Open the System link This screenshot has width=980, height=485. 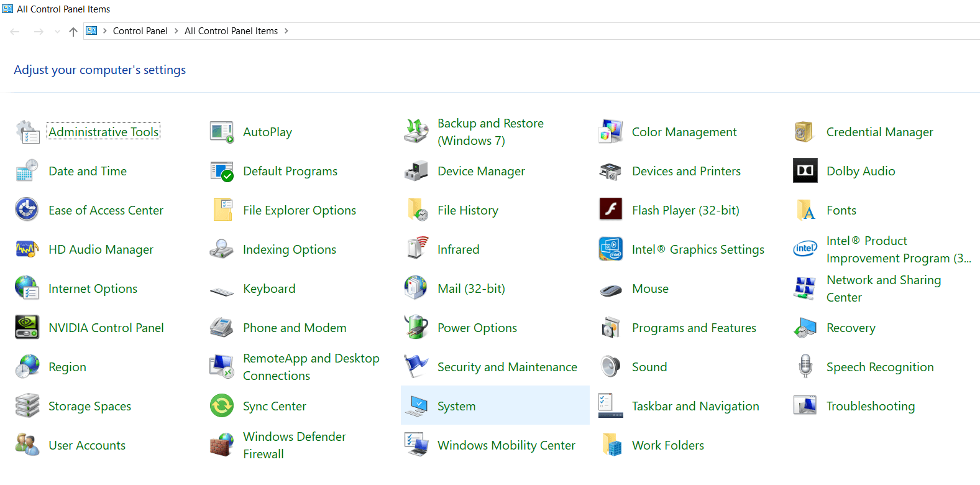456,406
